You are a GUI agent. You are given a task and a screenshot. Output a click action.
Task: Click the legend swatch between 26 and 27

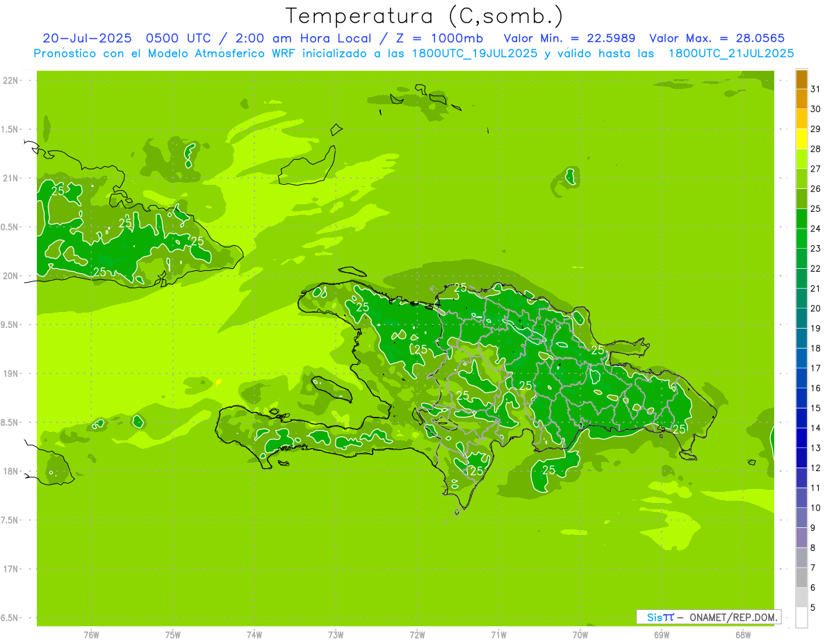pyautogui.click(x=801, y=179)
